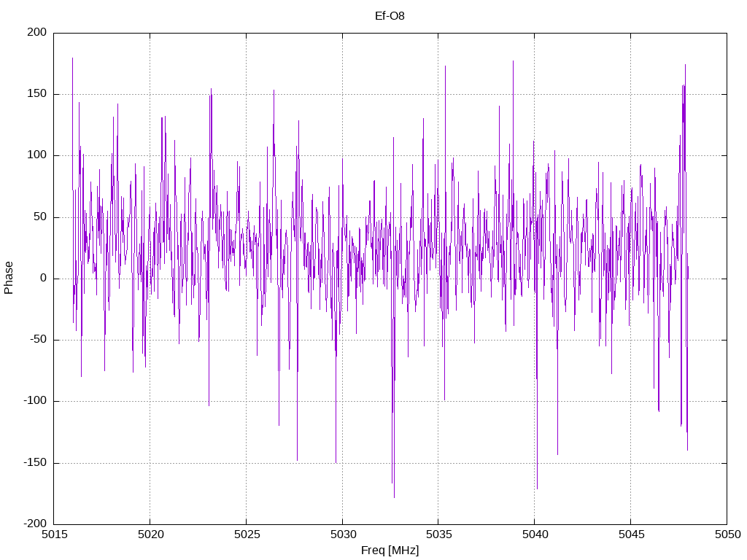Click y-axis tick label 200

(x=37, y=32)
